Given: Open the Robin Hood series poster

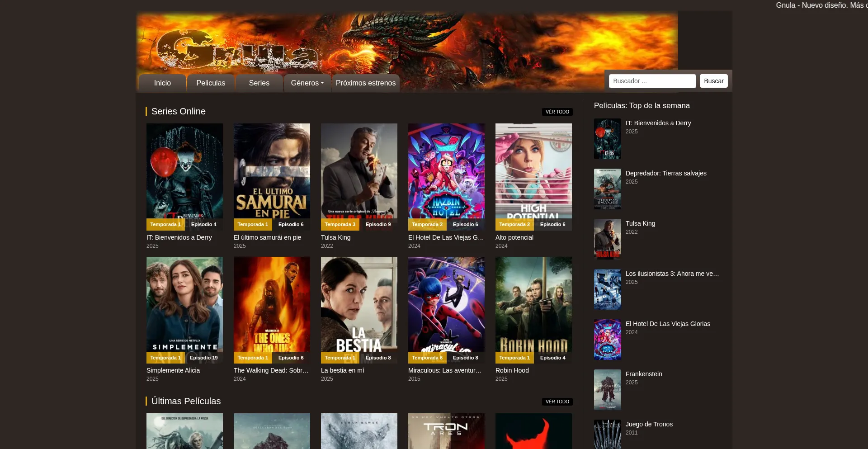Looking at the screenshot, I should 533,305.
